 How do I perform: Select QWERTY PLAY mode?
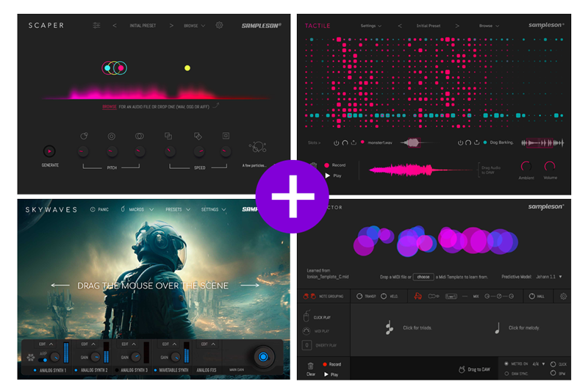pyautogui.click(x=319, y=345)
